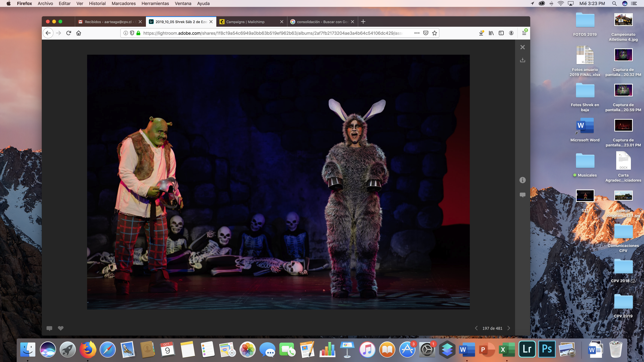Select Fotos anuario 2019 FINAL.xlsx file
The image size is (644, 362).
coord(585,61)
